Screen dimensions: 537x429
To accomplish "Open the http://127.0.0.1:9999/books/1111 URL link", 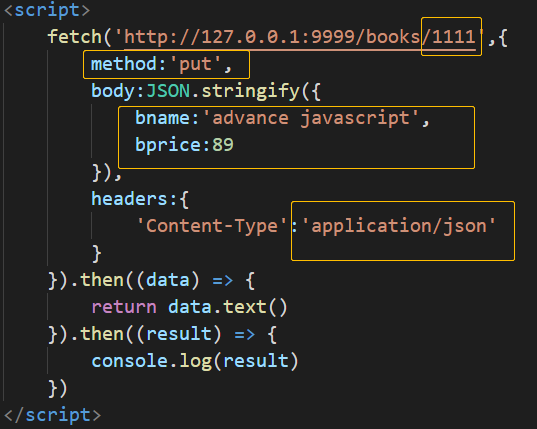I will pos(300,37).
